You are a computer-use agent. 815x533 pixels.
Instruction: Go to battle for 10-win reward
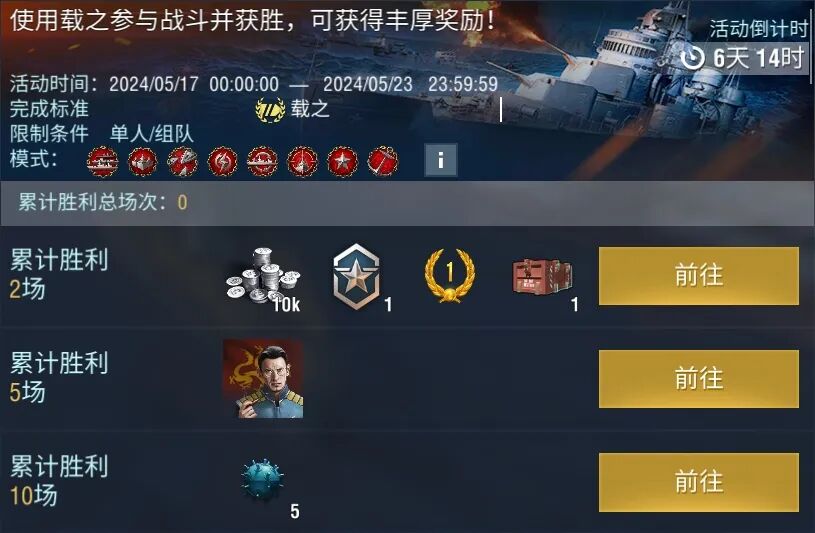tap(699, 482)
